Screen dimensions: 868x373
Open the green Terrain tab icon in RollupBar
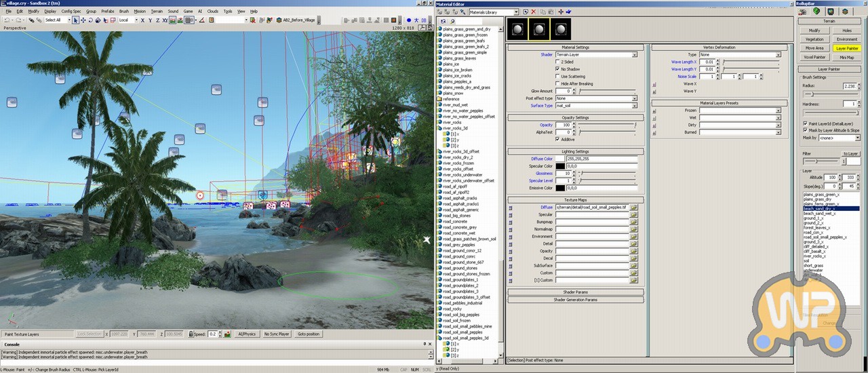coord(816,12)
